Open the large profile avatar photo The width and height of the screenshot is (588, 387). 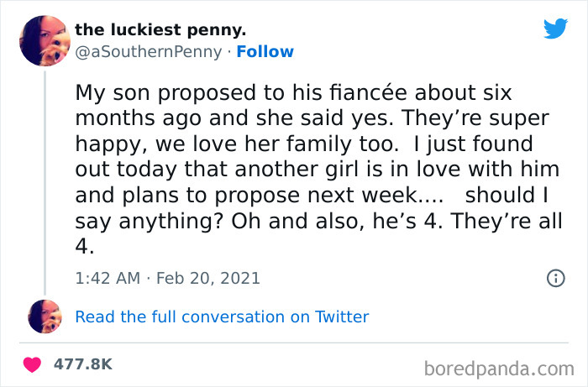click(42, 40)
